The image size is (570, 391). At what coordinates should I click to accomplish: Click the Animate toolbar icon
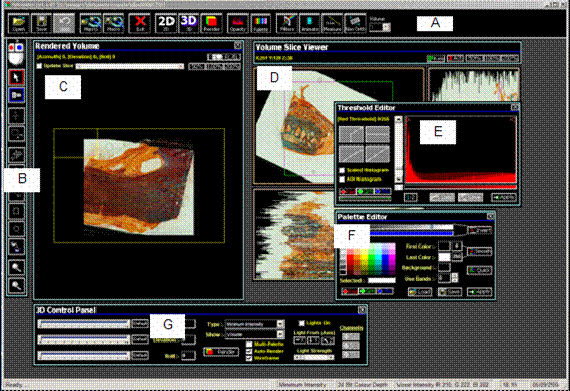coord(309,23)
